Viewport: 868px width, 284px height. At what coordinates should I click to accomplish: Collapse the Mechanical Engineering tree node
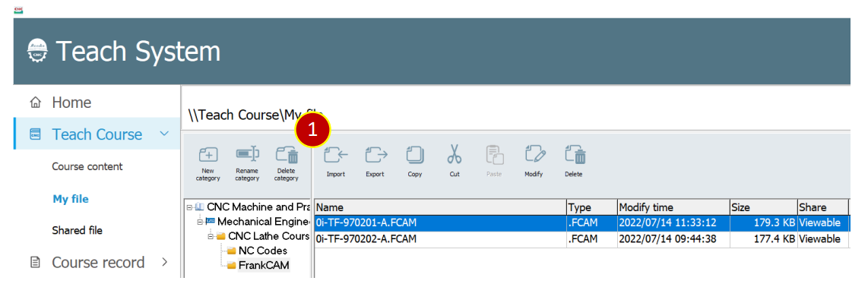click(200, 222)
